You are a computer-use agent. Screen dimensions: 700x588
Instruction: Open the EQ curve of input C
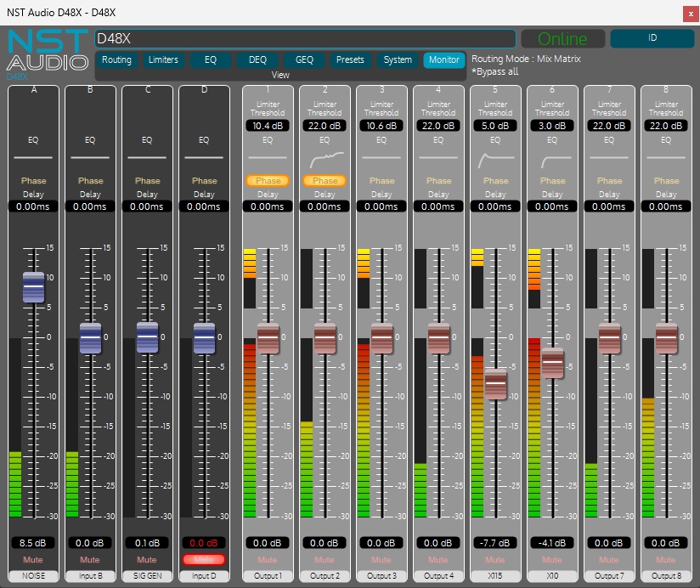click(147, 157)
